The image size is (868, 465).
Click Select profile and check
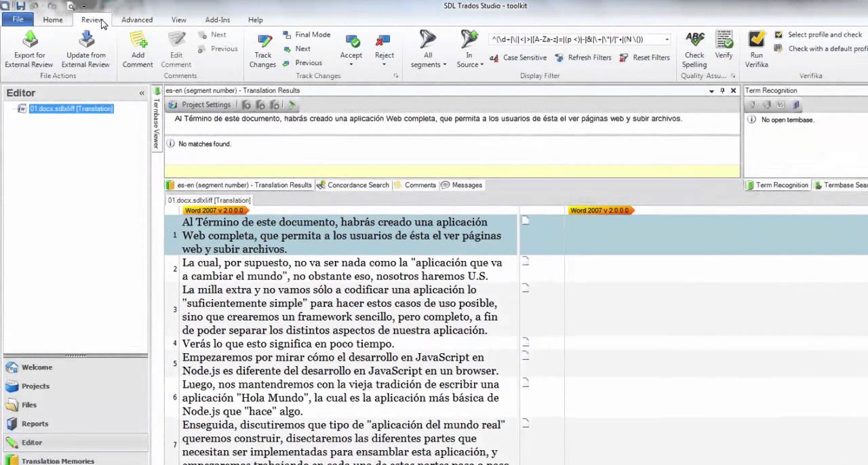[818, 35]
